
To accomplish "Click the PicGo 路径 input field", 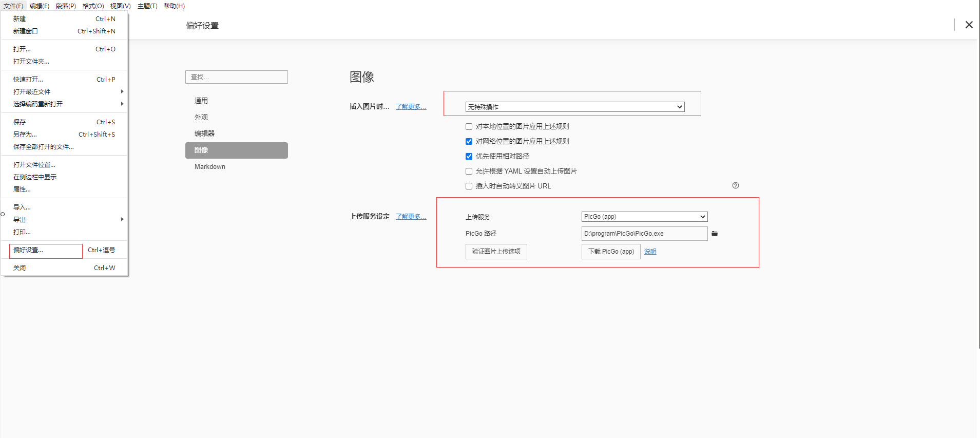I will tap(644, 234).
